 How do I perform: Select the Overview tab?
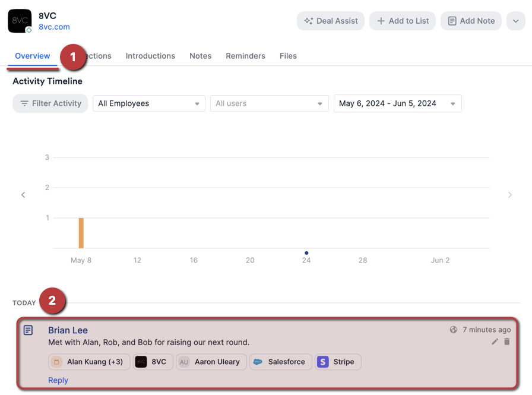click(32, 56)
